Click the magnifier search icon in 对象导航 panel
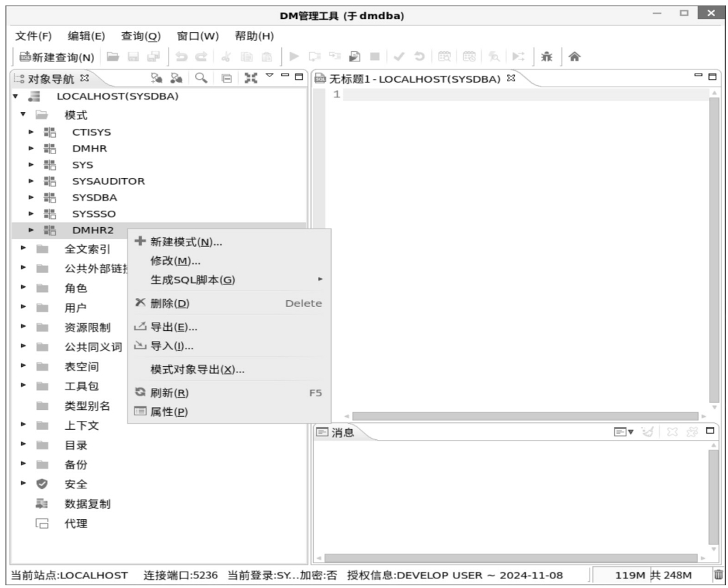Viewport: 728px width, 588px height. (x=201, y=78)
